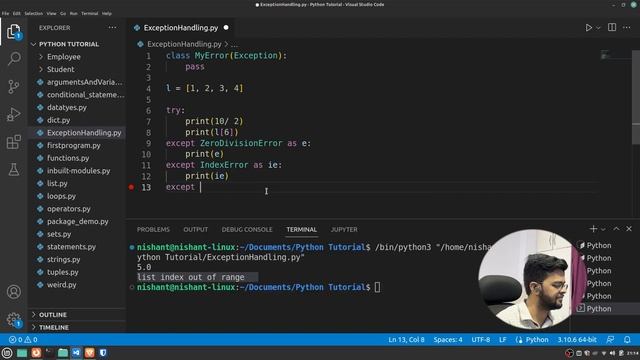Open dict.py in the explorer
The height and width of the screenshot is (360, 640).
pyautogui.click(x=58, y=120)
